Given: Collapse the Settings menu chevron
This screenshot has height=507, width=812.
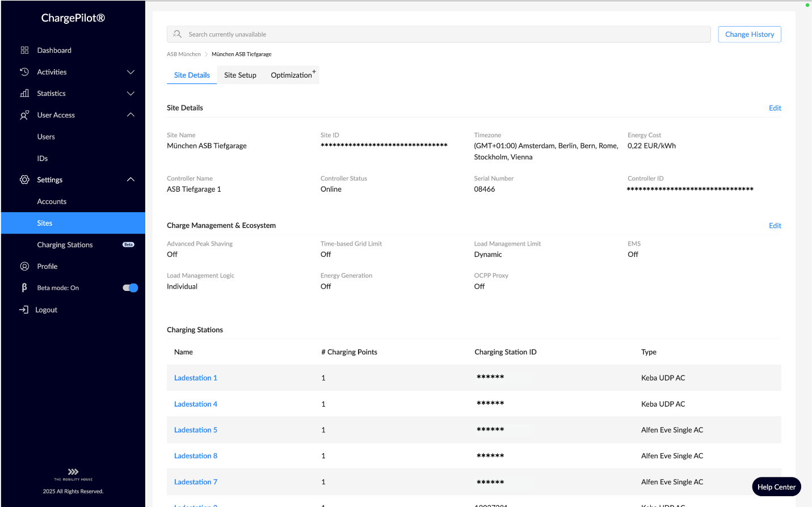Looking at the screenshot, I should [131, 180].
